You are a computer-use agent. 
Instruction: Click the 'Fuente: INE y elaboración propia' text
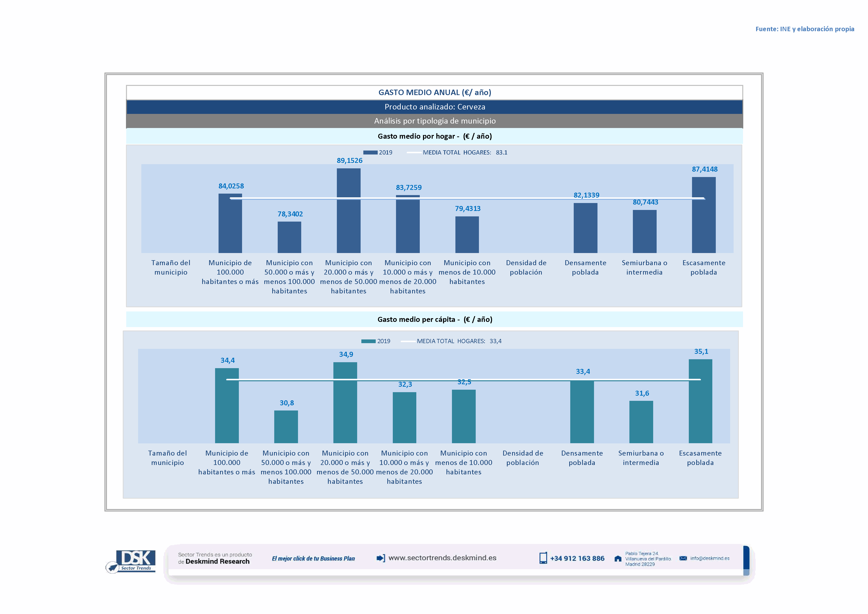(804, 29)
